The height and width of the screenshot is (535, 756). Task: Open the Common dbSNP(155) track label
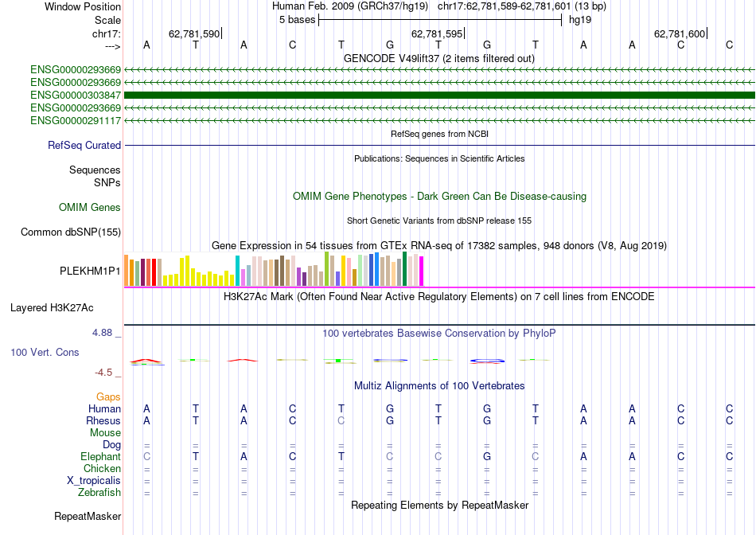[x=71, y=232]
